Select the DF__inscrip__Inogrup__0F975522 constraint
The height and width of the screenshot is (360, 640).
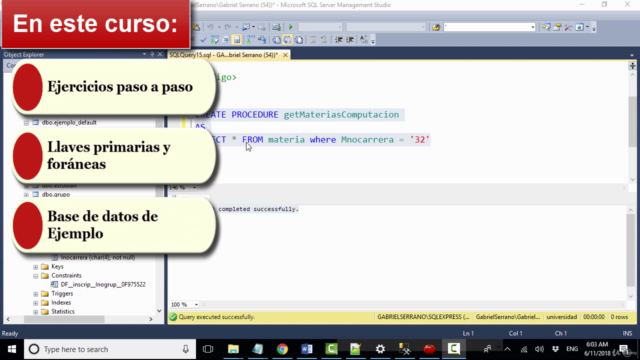pos(103,284)
